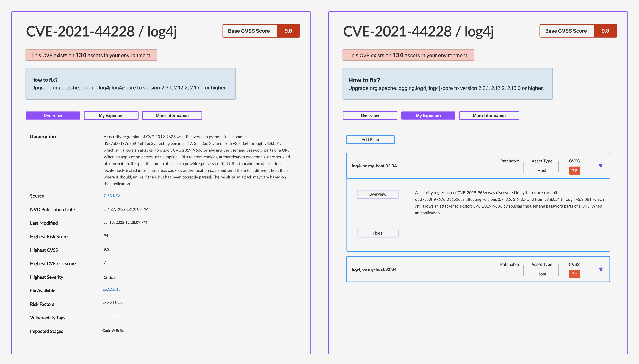Open the Overview tab in the left panel
The image size is (639, 364).
point(53,115)
